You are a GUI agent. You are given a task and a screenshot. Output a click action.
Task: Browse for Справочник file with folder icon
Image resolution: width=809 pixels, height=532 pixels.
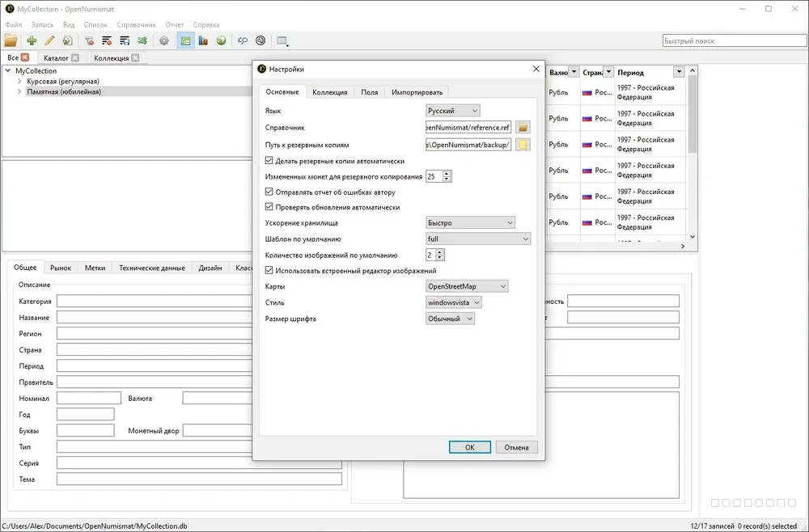pyautogui.click(x=523, y=127)
